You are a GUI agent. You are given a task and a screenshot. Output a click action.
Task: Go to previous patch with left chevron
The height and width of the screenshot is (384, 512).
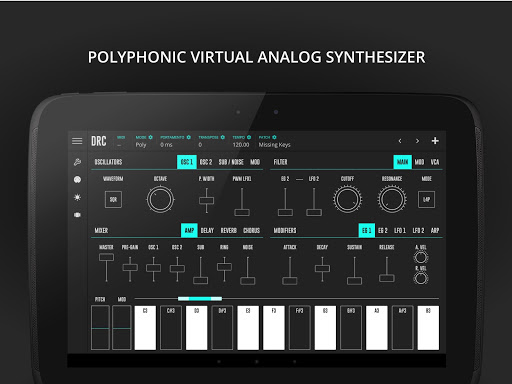click(x=400, y=141)
